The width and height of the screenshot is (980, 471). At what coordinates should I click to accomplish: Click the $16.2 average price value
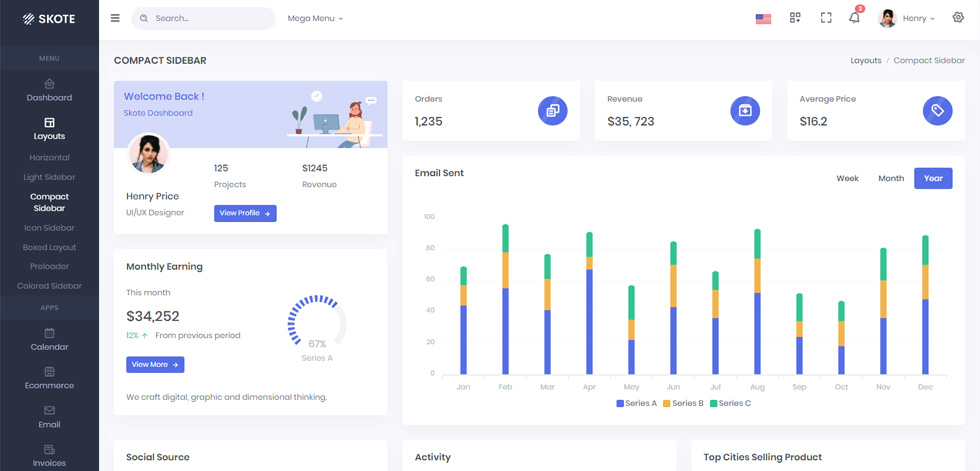pyautogui.click(x=813, y=122)
